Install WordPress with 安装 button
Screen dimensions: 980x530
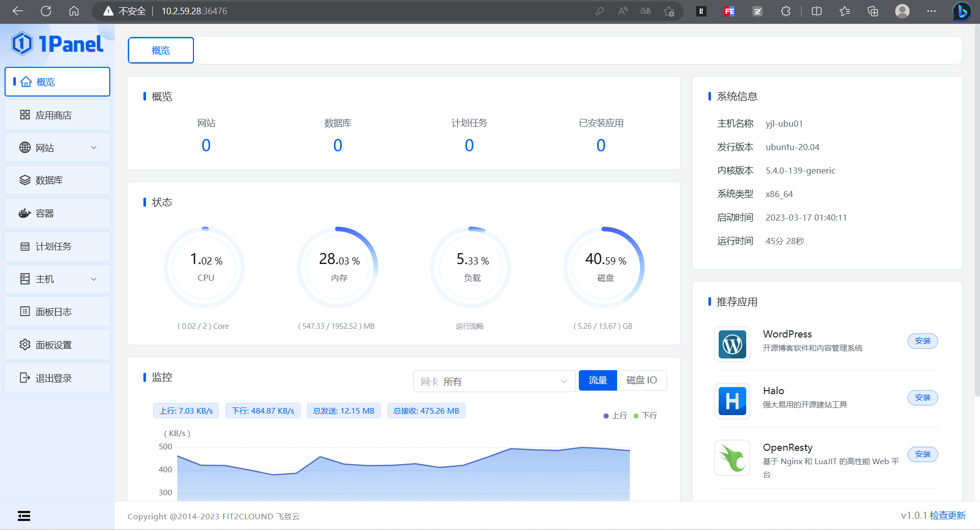point(922,341)
